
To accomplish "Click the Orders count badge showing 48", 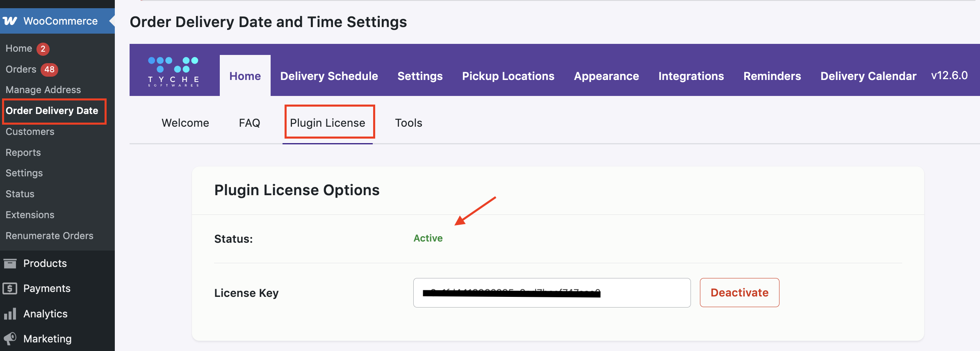I will (50, 69).
